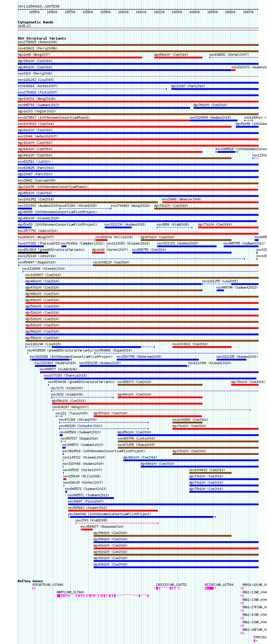Open variant nsv821511 (Ju2010)
The image size is (267, 644).
pos(34,162)
